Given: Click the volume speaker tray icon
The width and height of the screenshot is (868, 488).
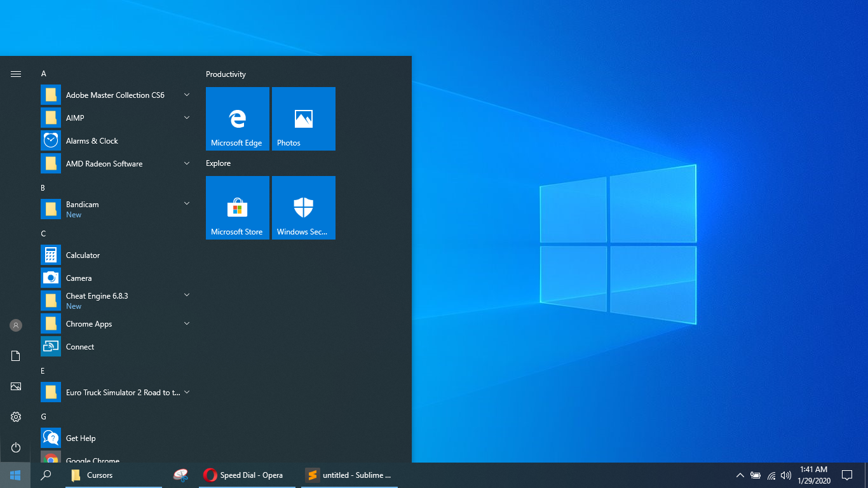Looking at the screenshot, I should [x=786, y=475].
